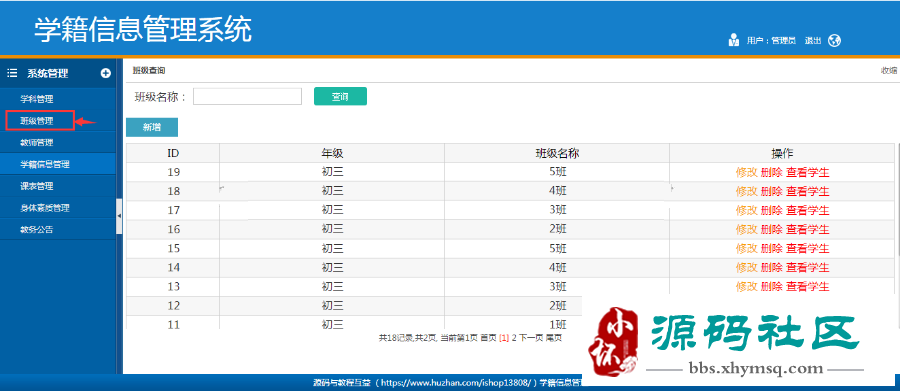900x391 pixels.
Task: Open 学籍信息管理 in the sidebar
Action: tap(45, 164)
